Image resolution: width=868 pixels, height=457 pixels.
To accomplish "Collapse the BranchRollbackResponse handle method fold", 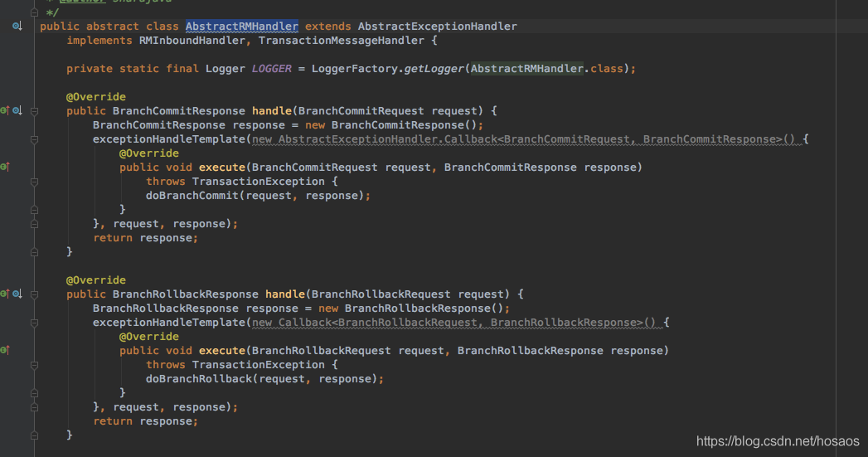I will point(34,294).
